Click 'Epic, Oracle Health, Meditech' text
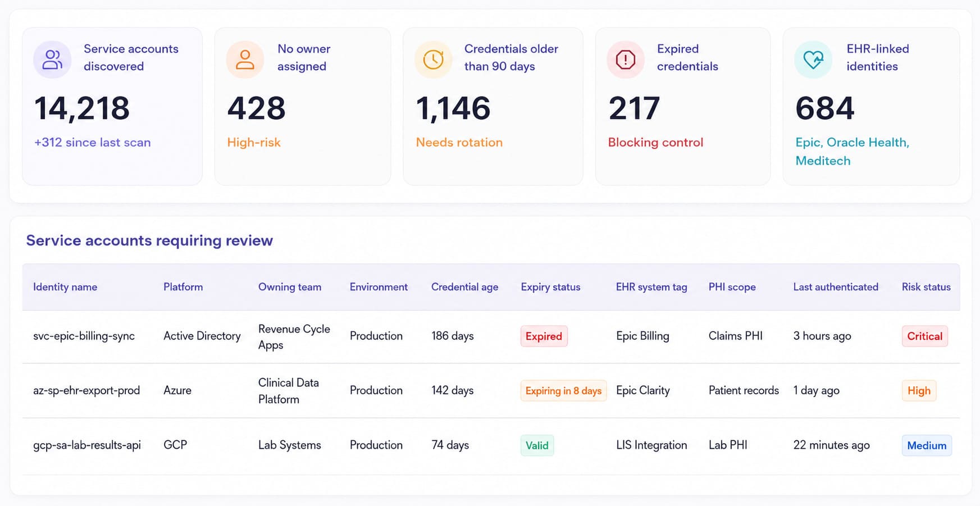 (x=853, y=152)
